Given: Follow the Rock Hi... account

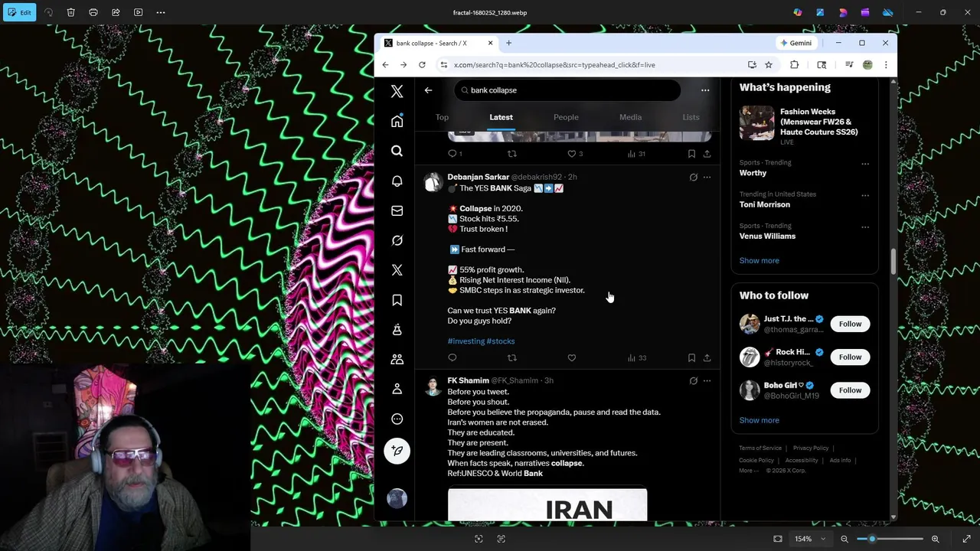Looking at the screenshot, I should coord(850,357).
